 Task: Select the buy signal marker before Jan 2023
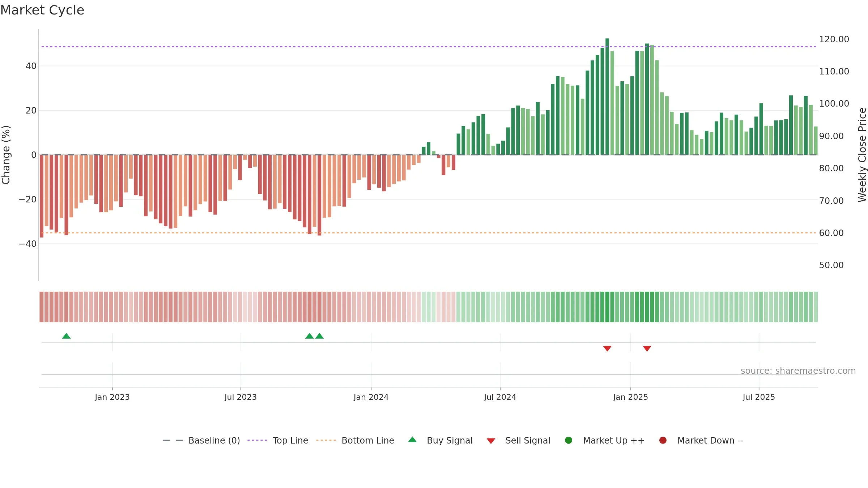coord(66,336)
